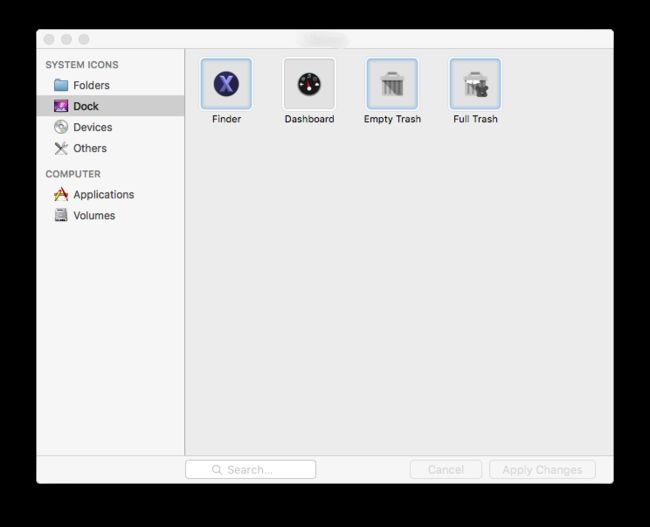Open Applications under Computer section
Viewport: 650px width, 527px height.
coord(110,194)
